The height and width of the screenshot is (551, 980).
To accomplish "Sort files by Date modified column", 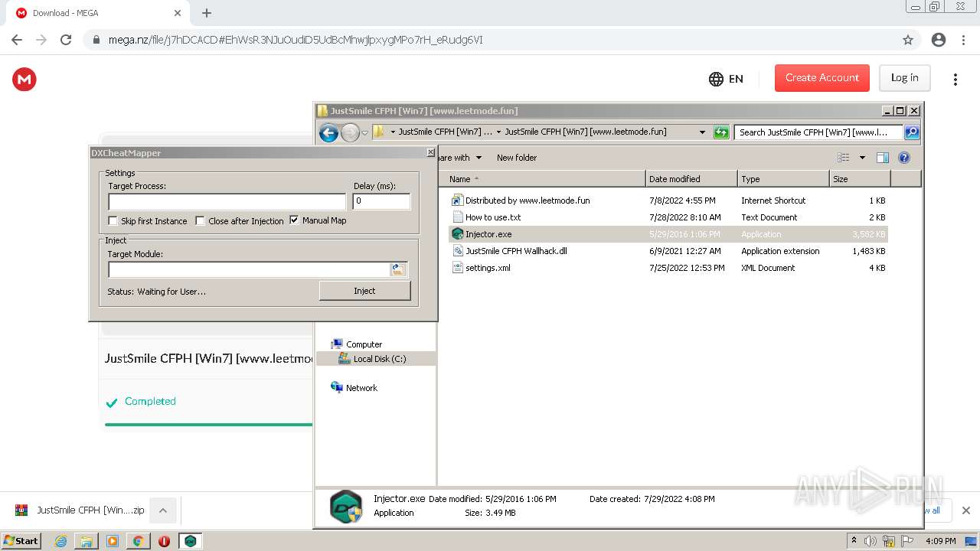I will (x=691, y=179).
